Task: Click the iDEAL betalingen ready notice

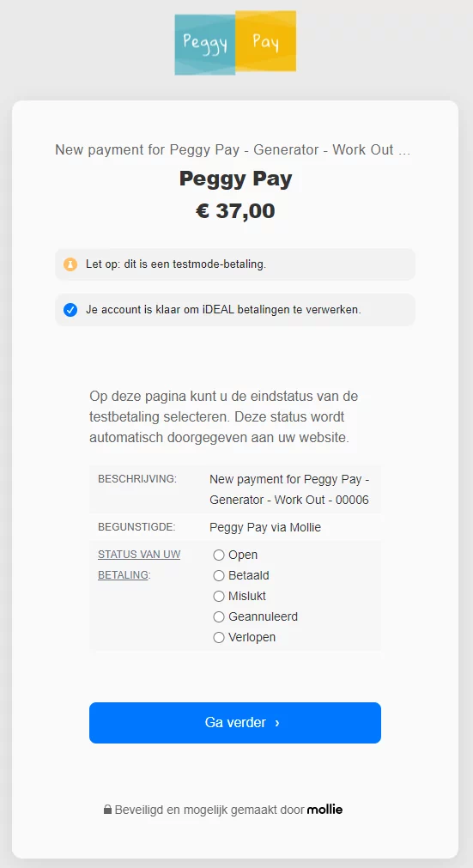Action: pyautogui.click(x=235, y=310)
